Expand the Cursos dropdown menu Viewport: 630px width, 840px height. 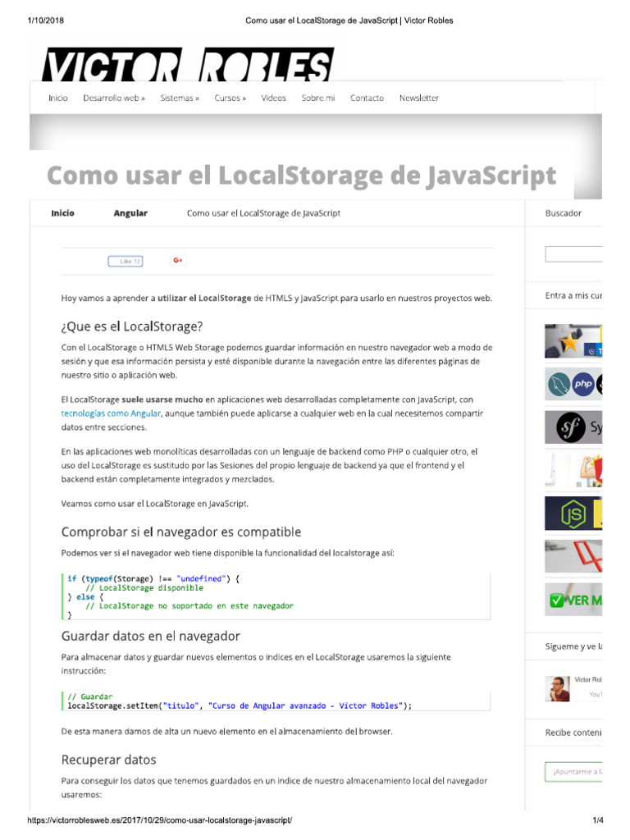230,98
